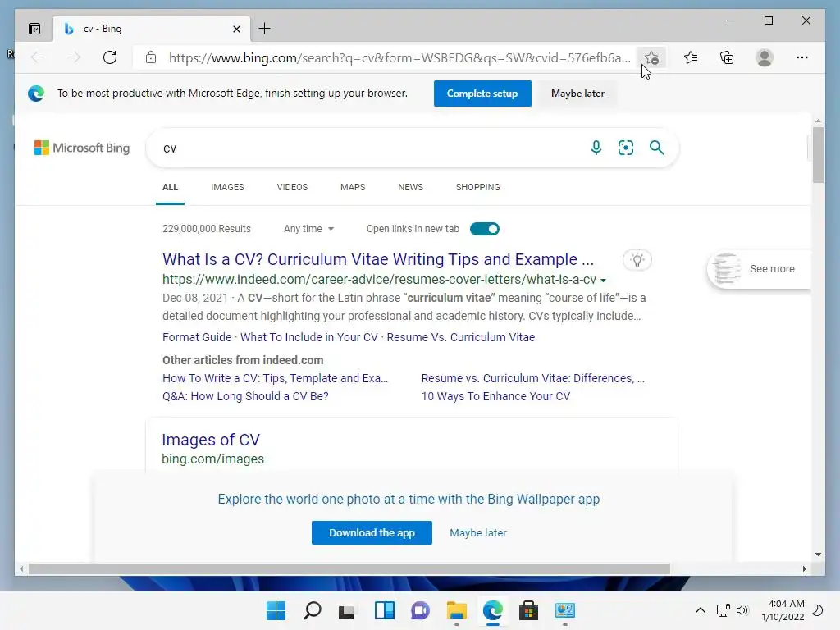
Task: Switch to the MAPS tab
Action: [x=353, y=187]
